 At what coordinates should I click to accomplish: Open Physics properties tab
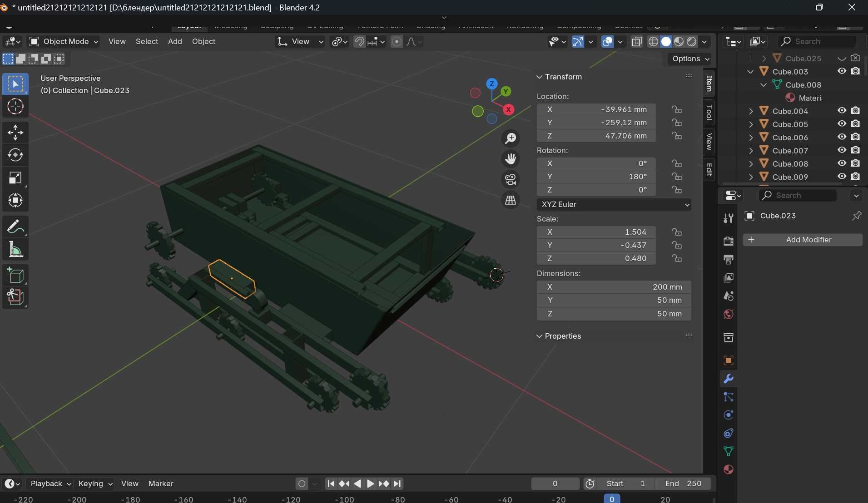[x=729, y=415]
